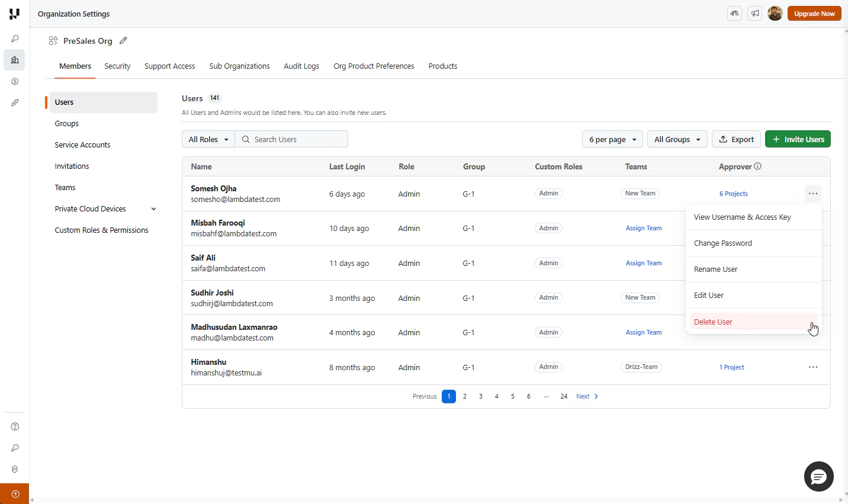
Task: Switch to the Security tab
Action: (x=117, y=66)
